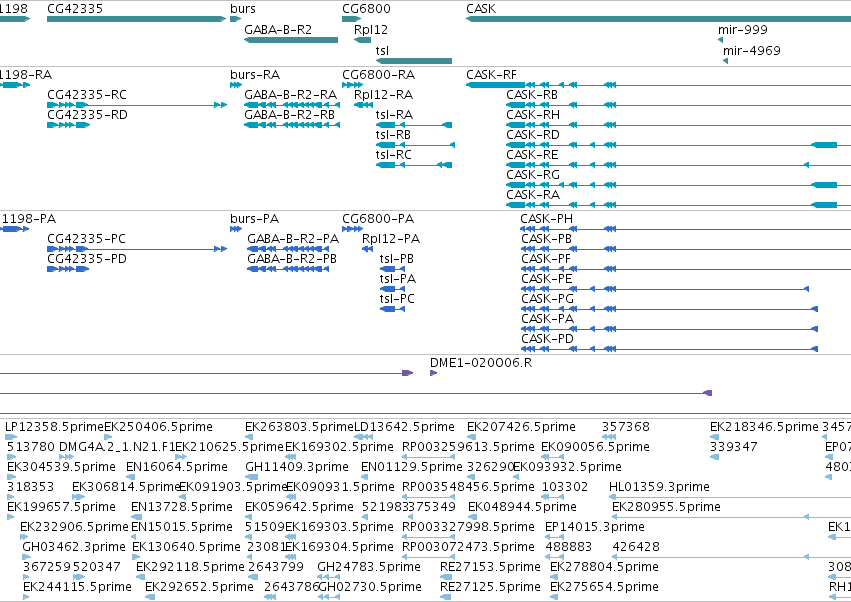Click protein CASK-PE

coord(547,279)
